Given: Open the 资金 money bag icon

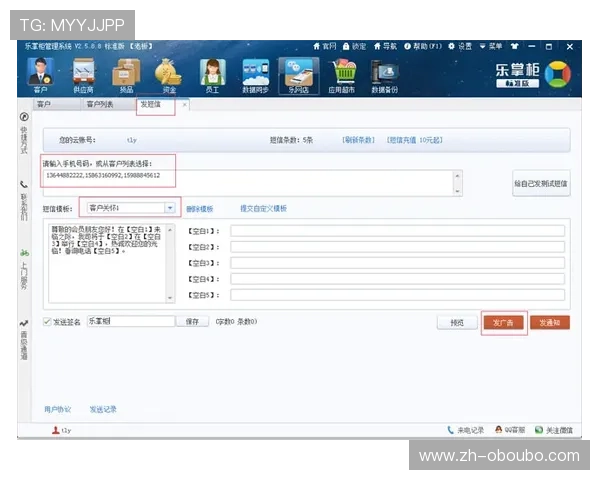Looking at the screenshot, I should (169, 75).
